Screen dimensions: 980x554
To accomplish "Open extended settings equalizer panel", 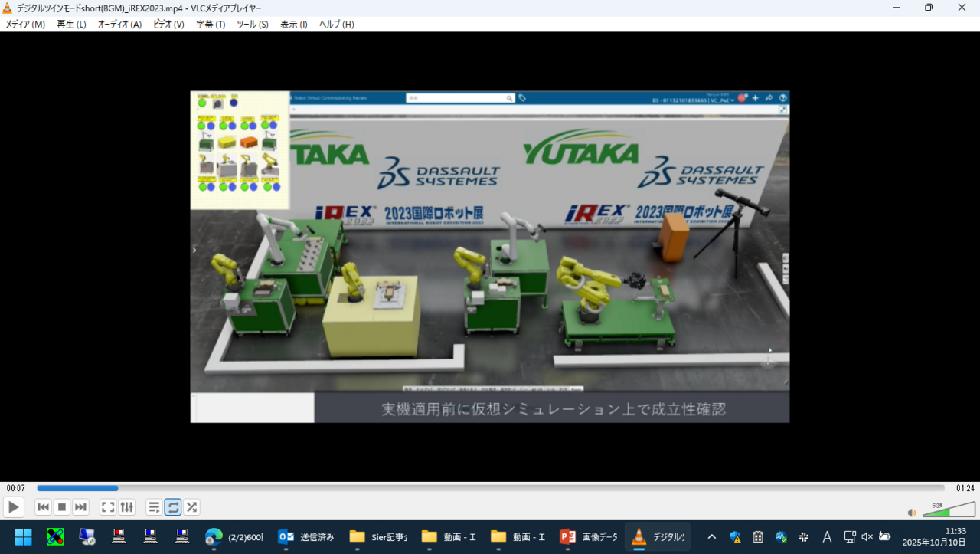I will (126, 507).
